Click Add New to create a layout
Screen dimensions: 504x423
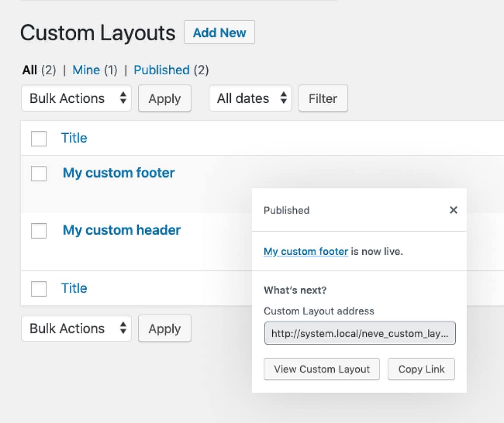tap(219, 32)
